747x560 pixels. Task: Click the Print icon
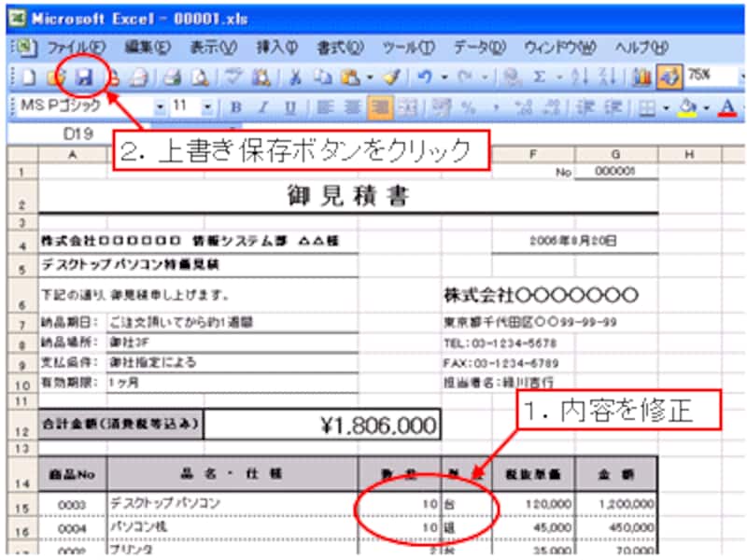[173, 77]
